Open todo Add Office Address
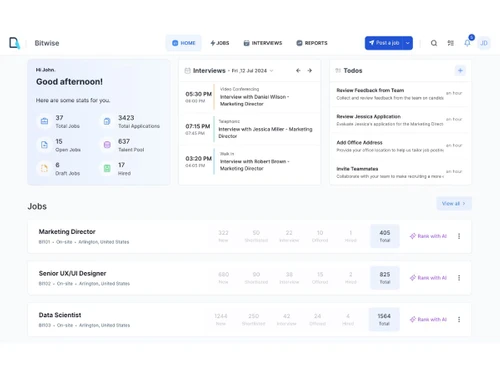 click(400, 146)
